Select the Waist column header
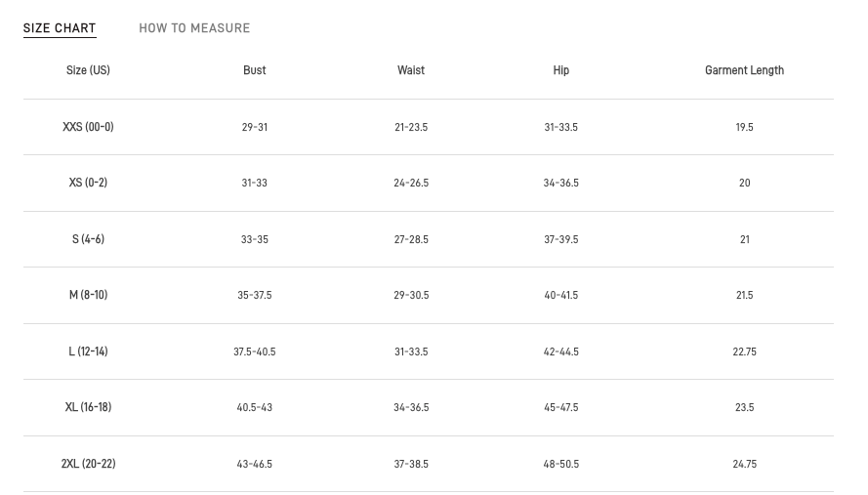 (411, 70)
